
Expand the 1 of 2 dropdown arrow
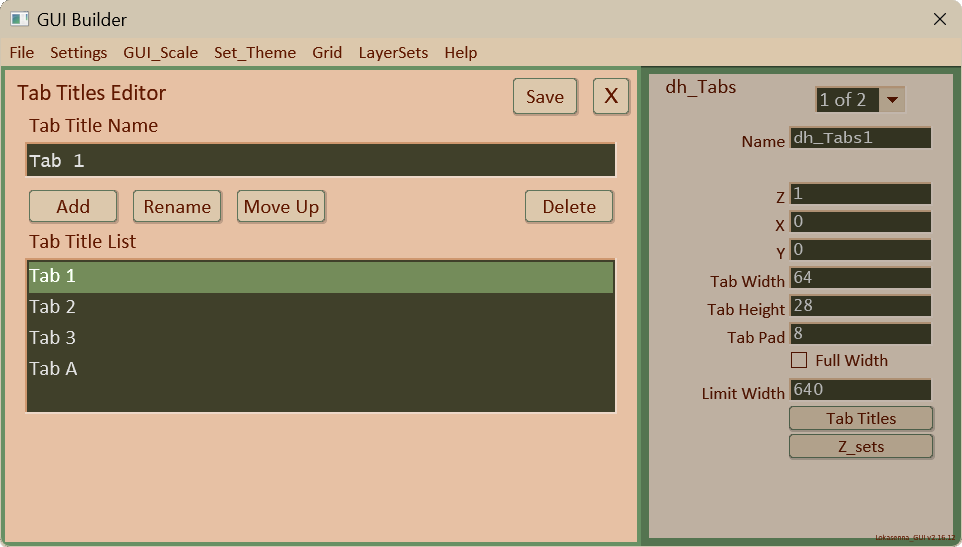tap(893, 99)
